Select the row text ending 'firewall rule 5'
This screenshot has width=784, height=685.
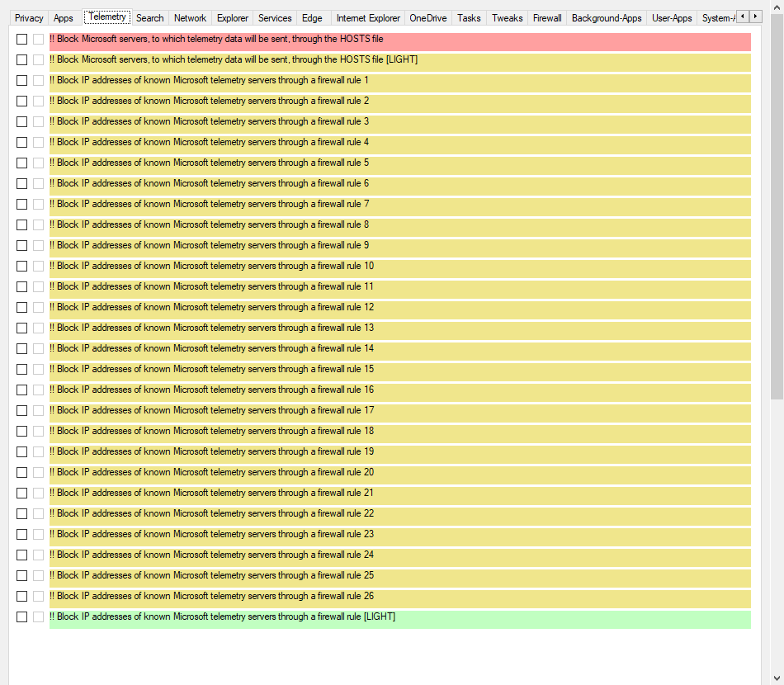(209, 163)
